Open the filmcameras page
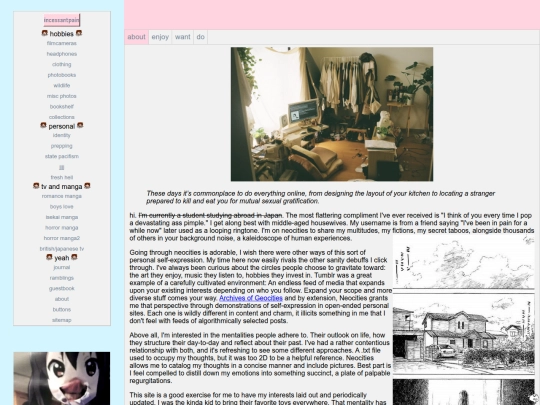540x405 pixels. [x=62, y=43]
